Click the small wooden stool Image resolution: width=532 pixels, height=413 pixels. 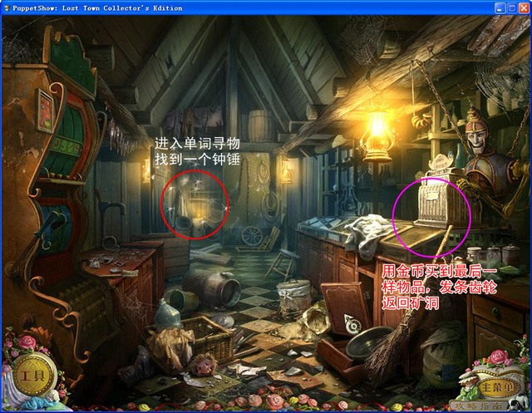pos(281,263)
